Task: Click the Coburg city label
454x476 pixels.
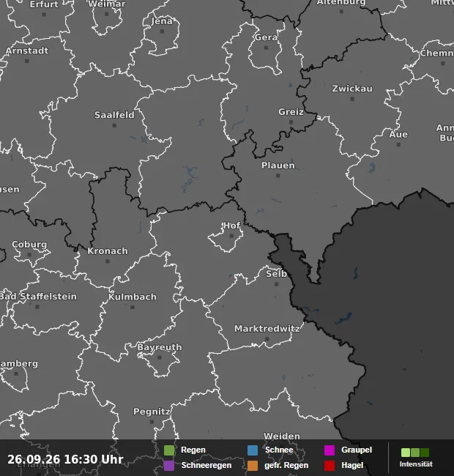Action: (29, 245)
